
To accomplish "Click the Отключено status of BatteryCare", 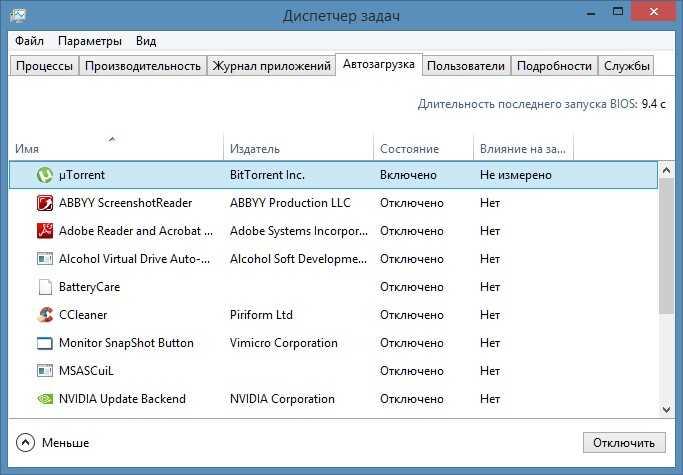I will coord(412,287).
